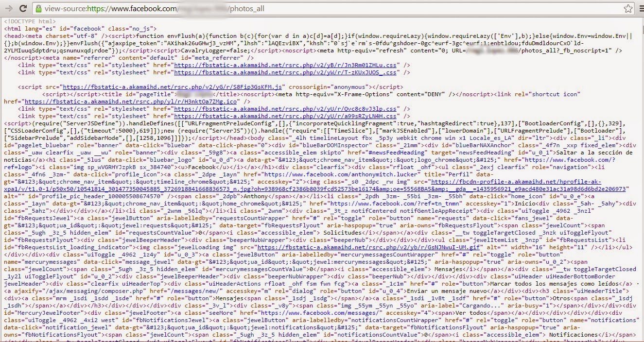Click the green padlock security icon

38,9
